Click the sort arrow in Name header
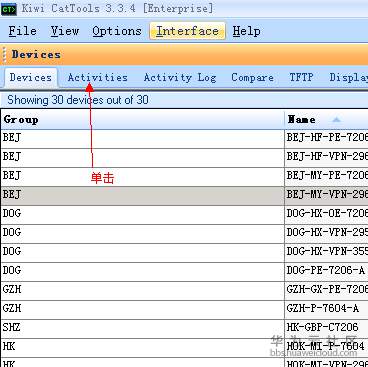This screenshot has height=367, width=368. coord(336,119)
